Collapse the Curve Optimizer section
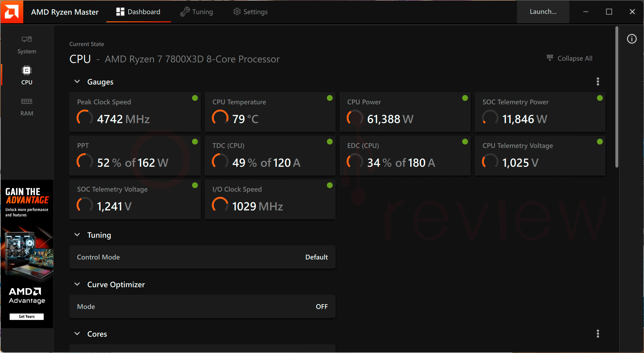The height and width of the screenshot is (353, 644). pyautogui.click(x=77, y=284)
